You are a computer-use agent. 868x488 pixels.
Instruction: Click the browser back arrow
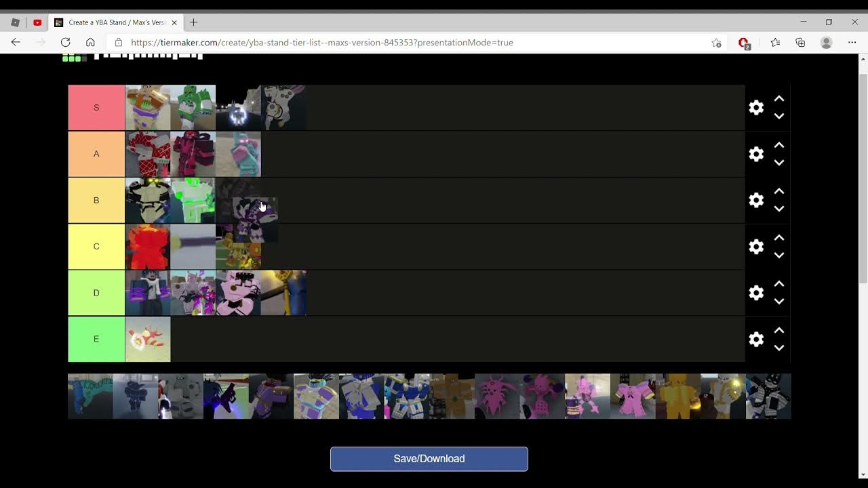16,42
